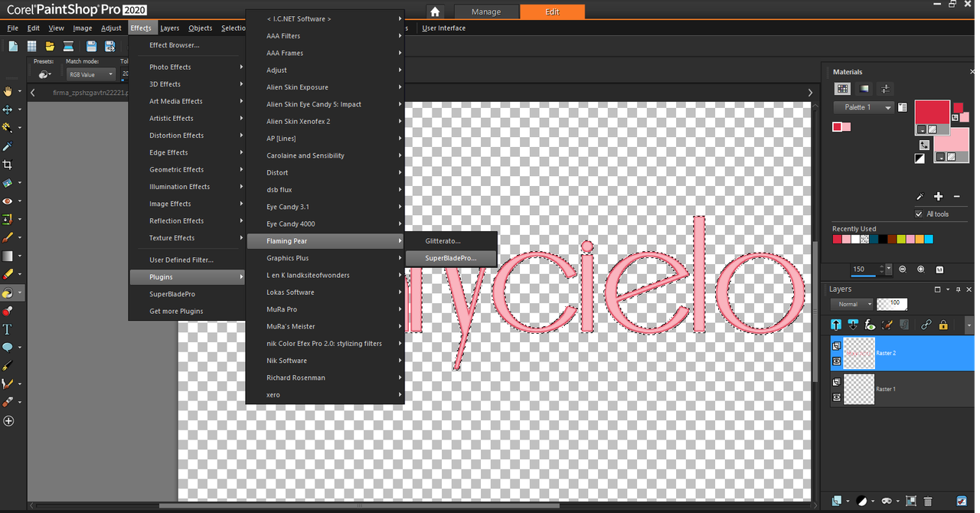980x513 pixels.
Task: Select the Magic Wand selection tool
Action: tap(8, 128)
